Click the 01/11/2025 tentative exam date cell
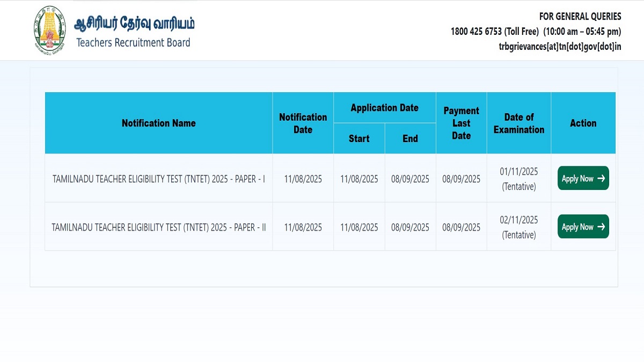 coord(518,179)
